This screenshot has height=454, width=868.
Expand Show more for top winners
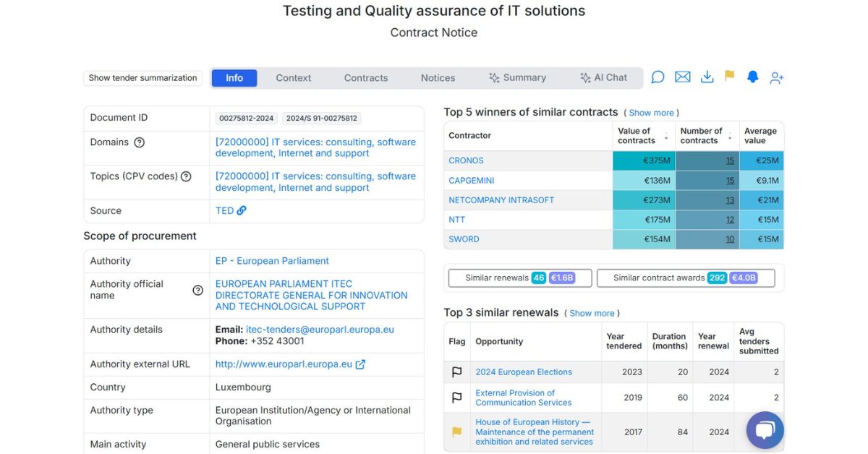[651, 113]
